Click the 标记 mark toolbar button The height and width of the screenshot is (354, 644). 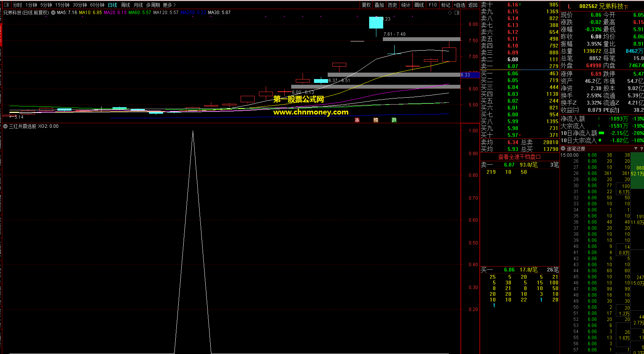click(446, 5)
